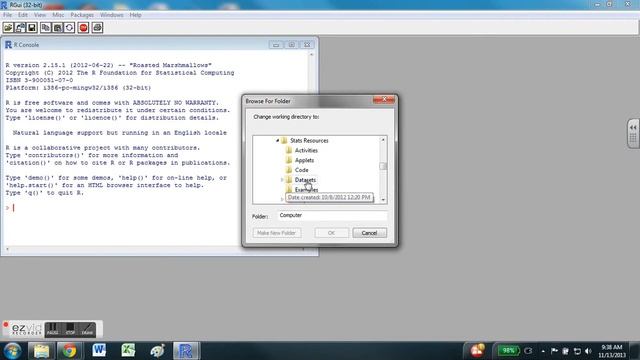Viewport: 640px width, 360px height.
Task: Stop the ezvid recording
Action: pos(70,329)
